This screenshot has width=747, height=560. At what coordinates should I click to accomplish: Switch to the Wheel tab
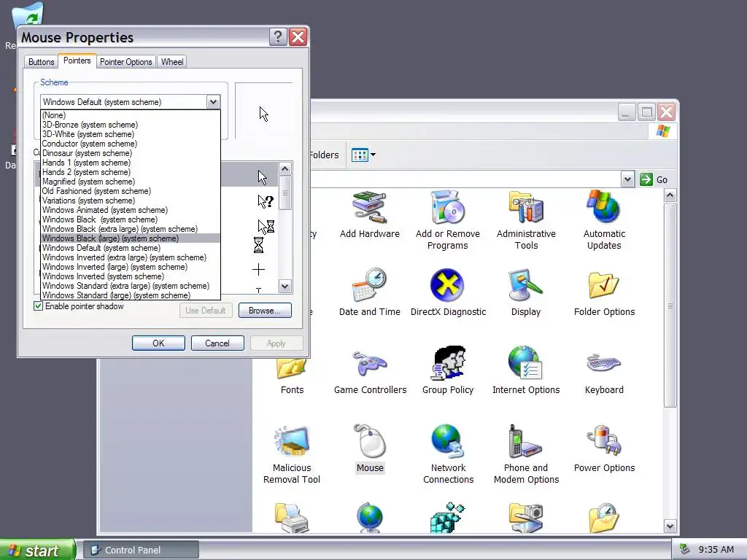pyautogui.click(x=172, y=62)
